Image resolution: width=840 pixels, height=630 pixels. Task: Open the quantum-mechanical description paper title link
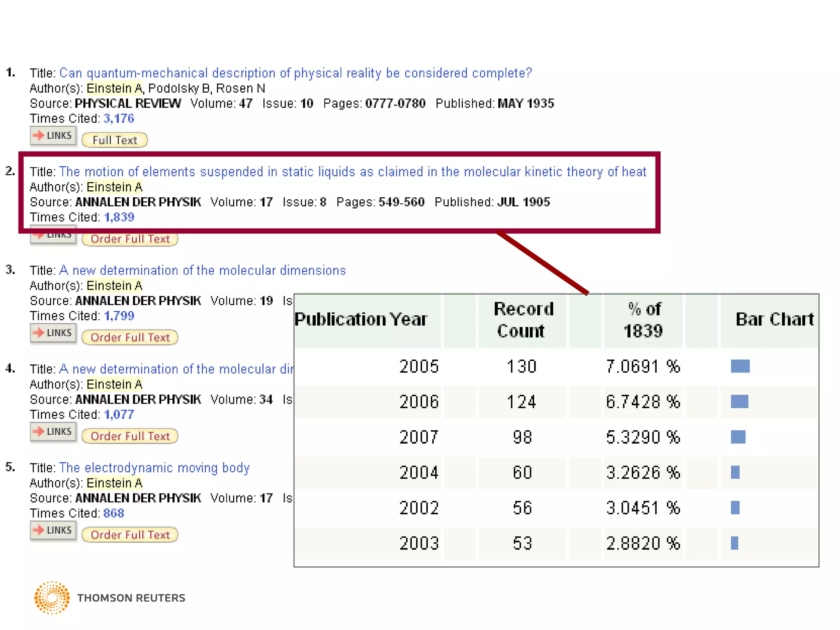[295, 73]
